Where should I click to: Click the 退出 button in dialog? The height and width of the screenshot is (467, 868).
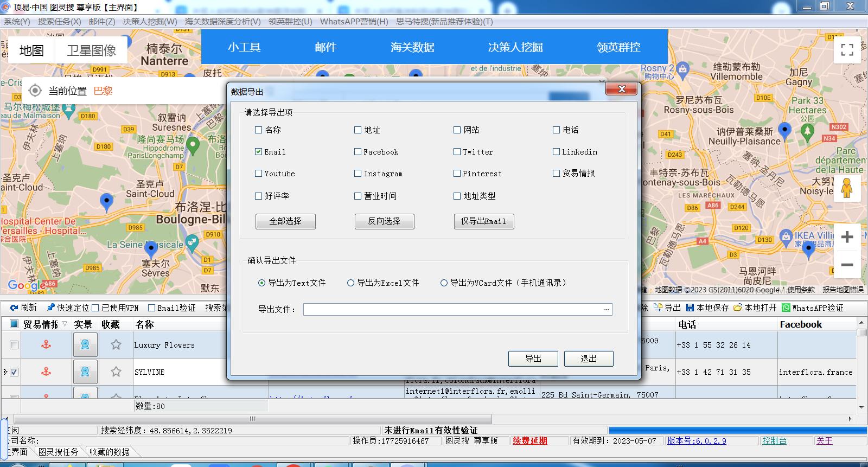click(589, 359)
